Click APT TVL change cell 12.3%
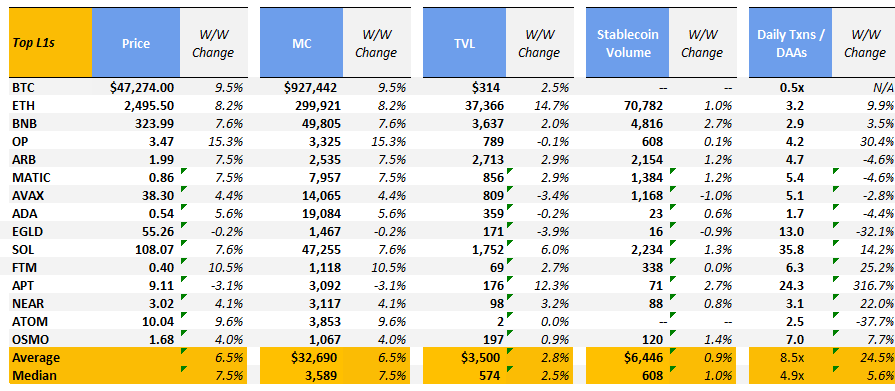Screen dimensions: 895x391 click(x=553, y=286)
